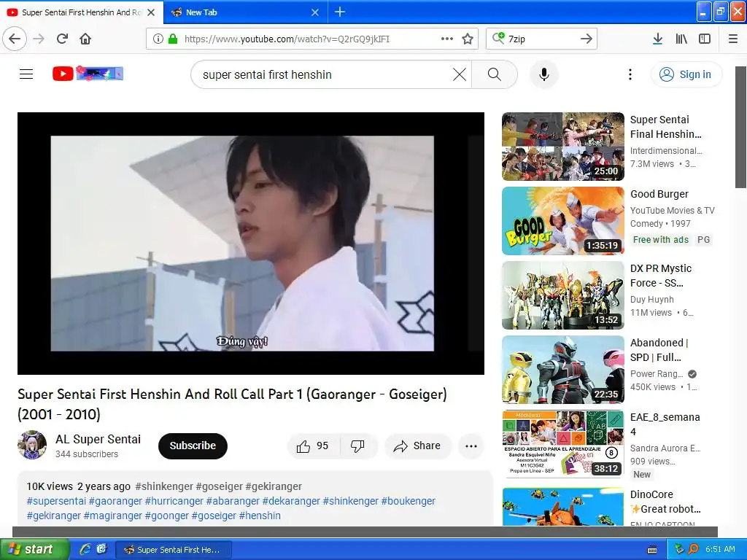The image size is (747, 560).
Task: Show site information icon in address bar
Action: (158, 39)
